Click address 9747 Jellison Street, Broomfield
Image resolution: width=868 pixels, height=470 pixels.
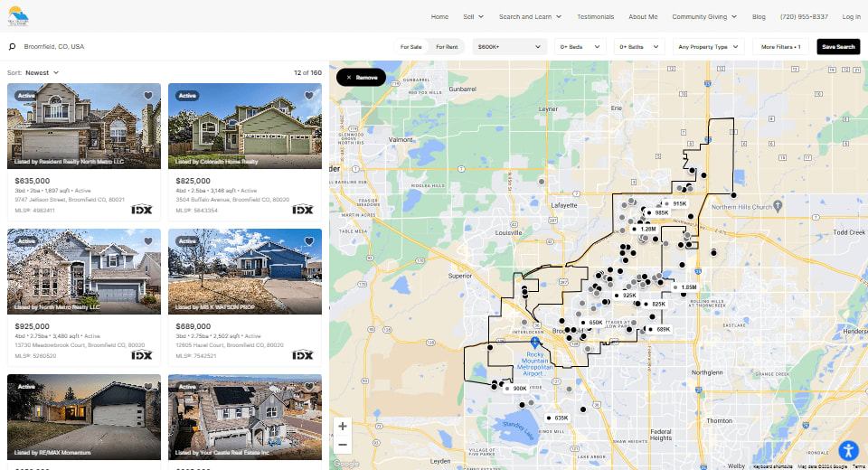click(70, 200)
